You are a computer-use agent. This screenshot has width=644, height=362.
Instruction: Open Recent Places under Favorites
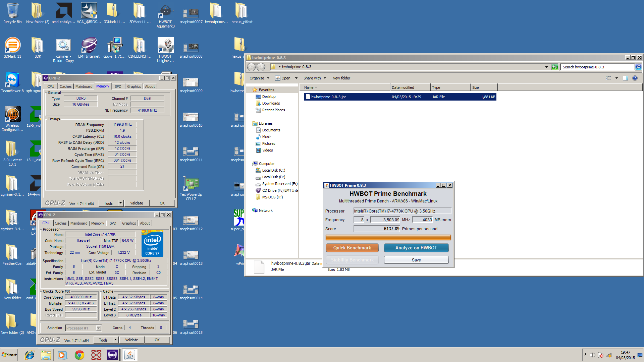273,110
